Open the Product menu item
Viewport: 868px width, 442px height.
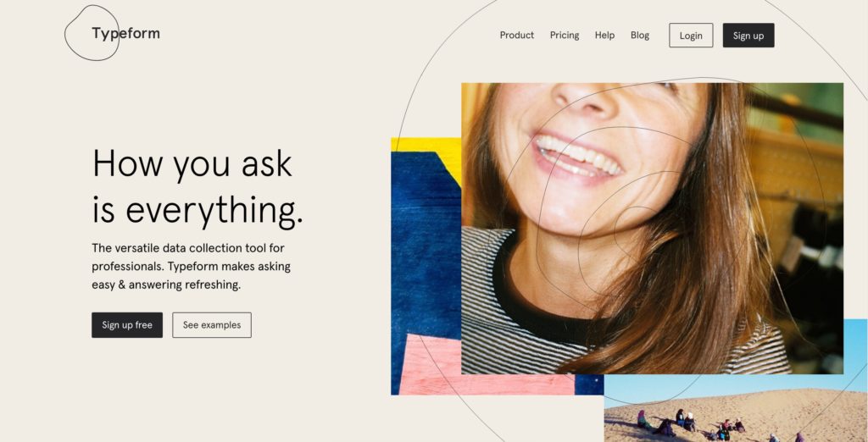516,36
